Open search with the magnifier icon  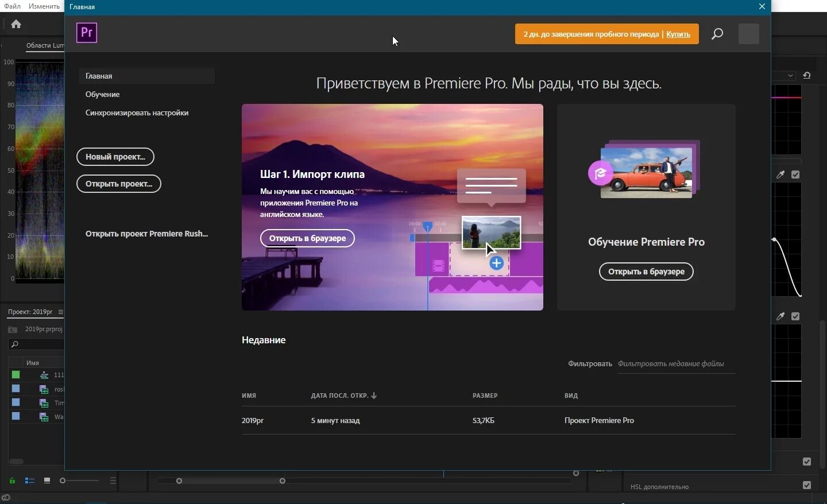(717, 34)
